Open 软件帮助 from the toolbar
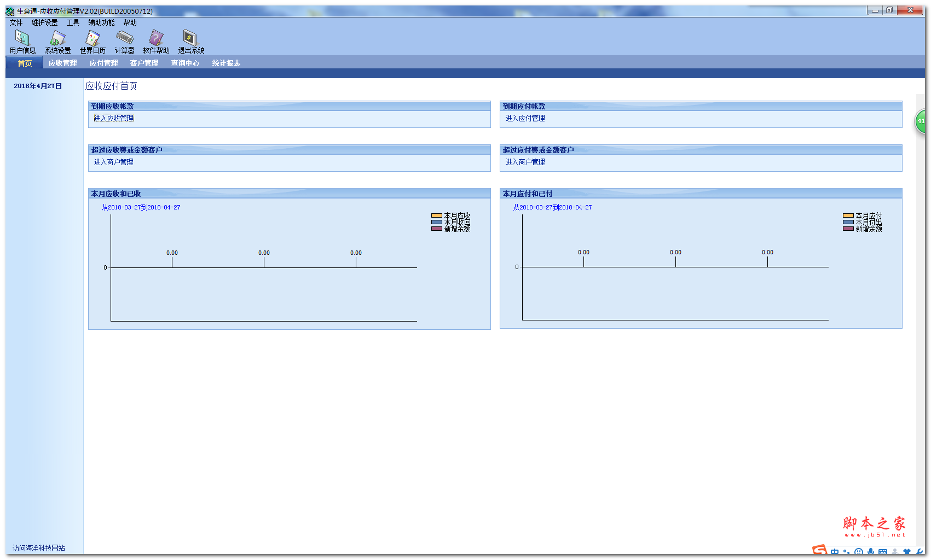931x560 pixels. [156, 42]
